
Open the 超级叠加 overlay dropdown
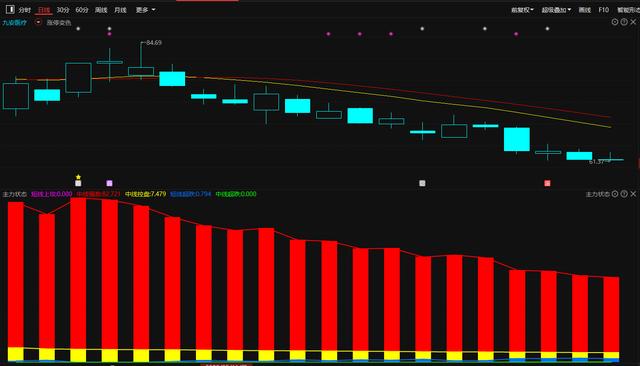point(556,10)
